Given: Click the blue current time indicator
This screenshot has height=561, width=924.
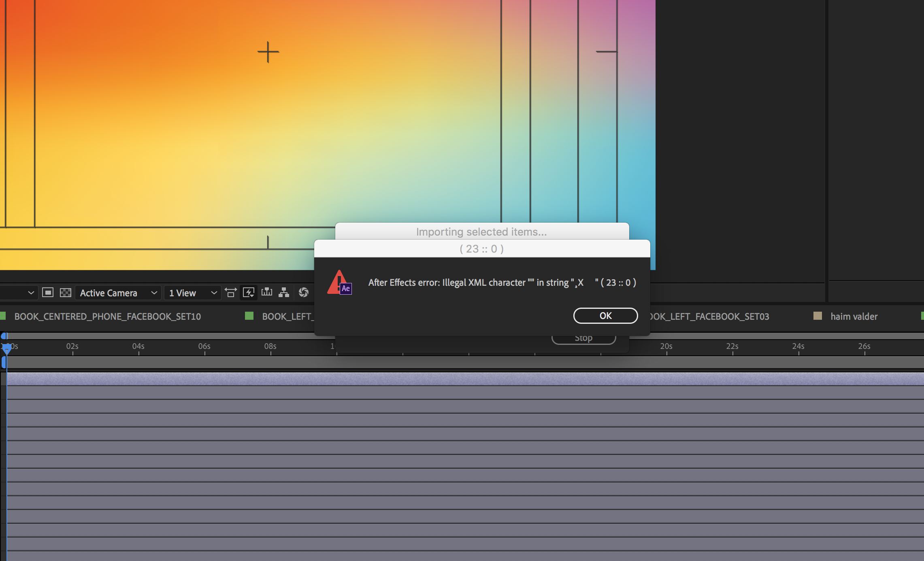Looking at the screenshot, I should coord(6,349).
